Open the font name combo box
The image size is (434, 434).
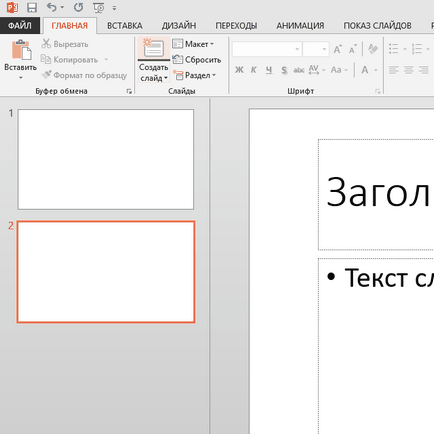(267, 49)
